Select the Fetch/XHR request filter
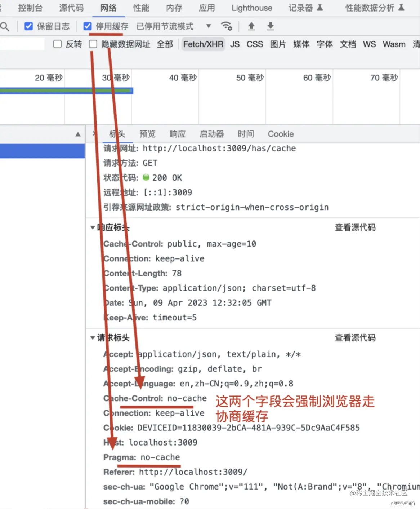Screen dimensions: 420x509 click(203, 44)
